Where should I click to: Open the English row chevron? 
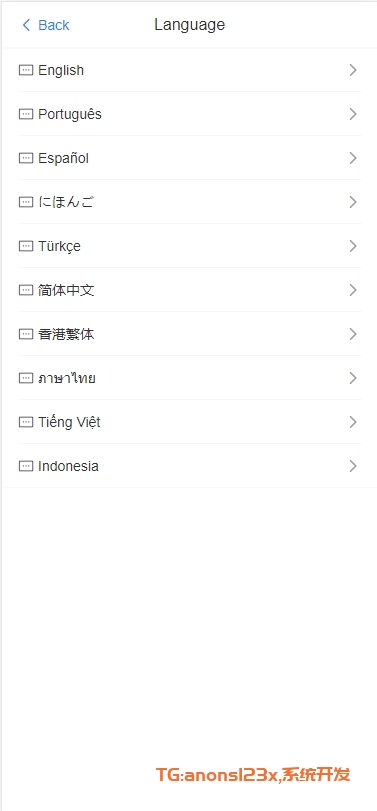(x=353, y=70)
